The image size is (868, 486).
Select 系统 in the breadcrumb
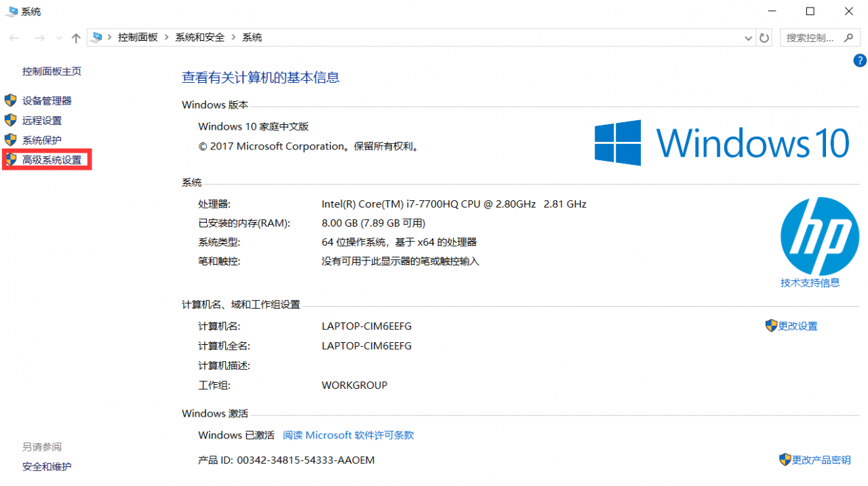click(252, 37)
